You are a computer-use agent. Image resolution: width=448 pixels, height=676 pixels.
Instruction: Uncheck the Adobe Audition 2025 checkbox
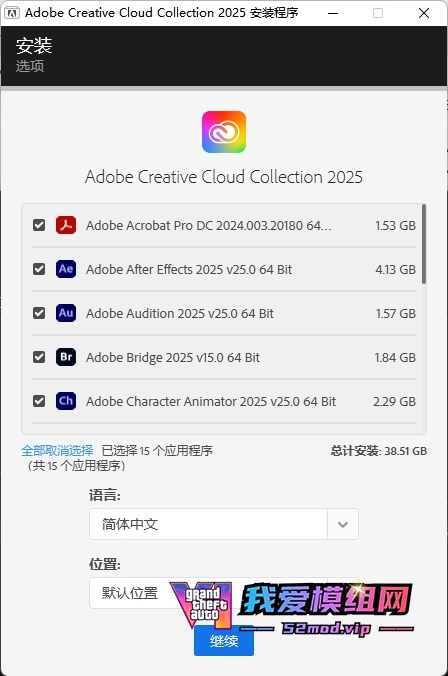(x=39, y=313)
